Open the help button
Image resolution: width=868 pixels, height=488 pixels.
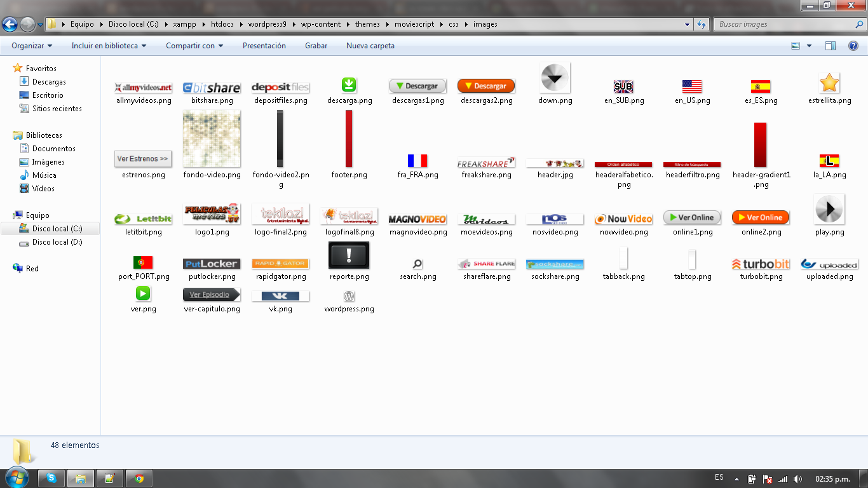pos(853,46)
